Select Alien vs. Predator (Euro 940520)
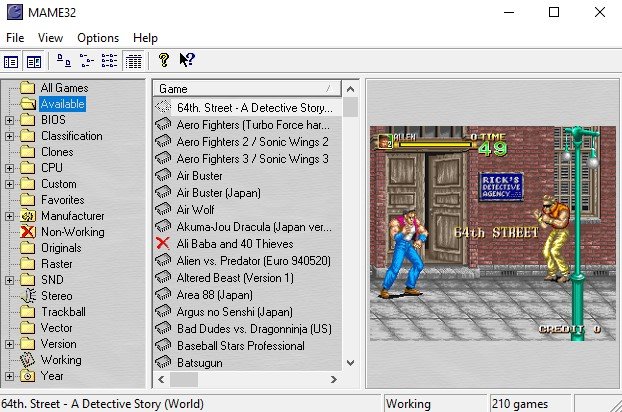The height and width of the screenshot is (412, 622). pos(254,261)
